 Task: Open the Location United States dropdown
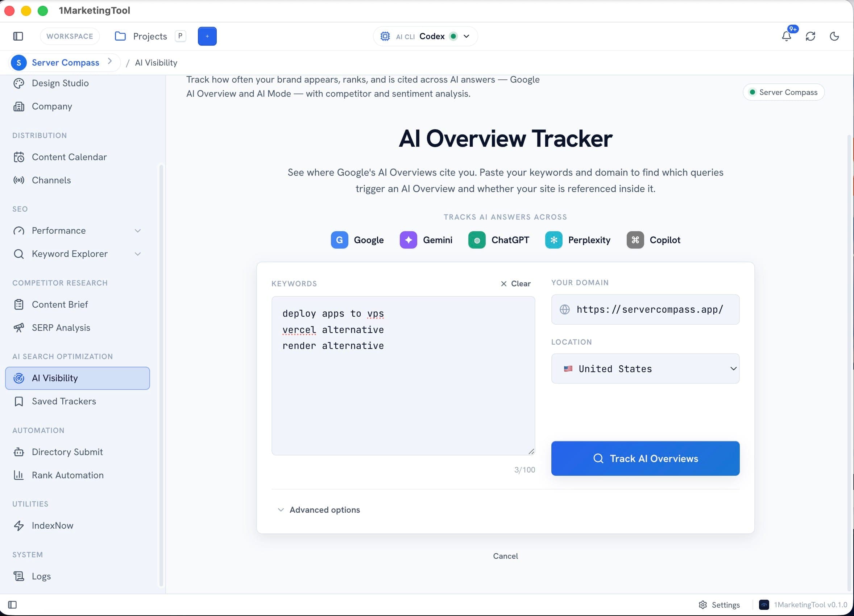(x=646, y=369)
